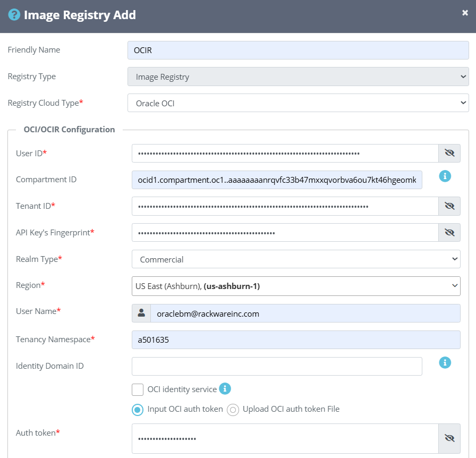Open the OCI identity service info icon

[225, 388]
